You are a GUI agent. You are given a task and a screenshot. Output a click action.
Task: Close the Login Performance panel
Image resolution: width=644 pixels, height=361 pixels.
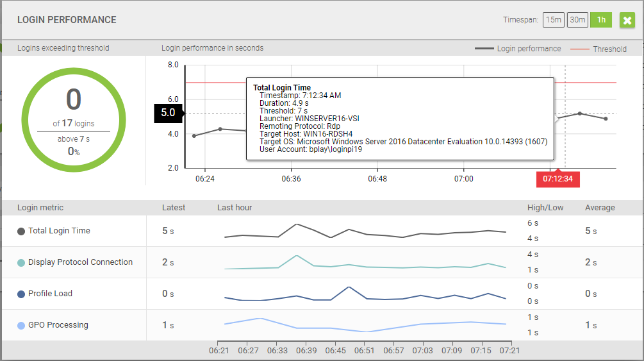tap(627, 20)
